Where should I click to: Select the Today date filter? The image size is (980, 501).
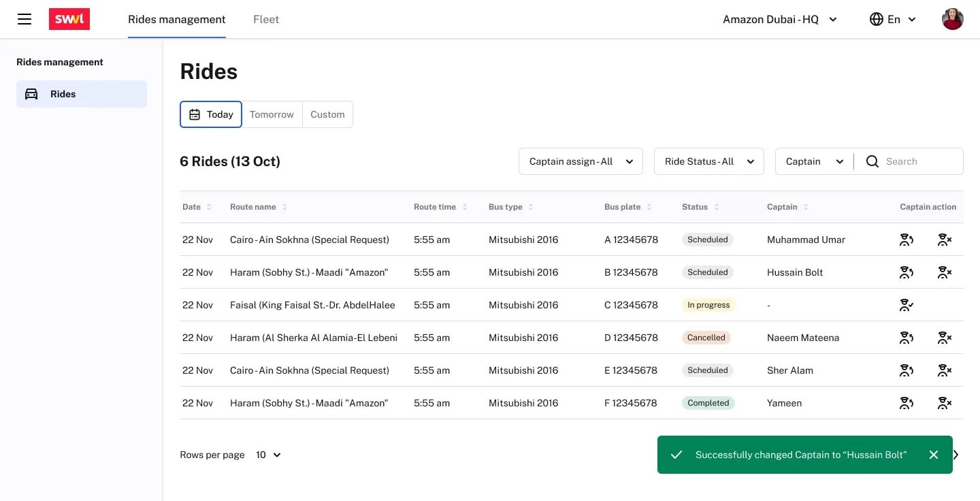(x=211, y=114)
